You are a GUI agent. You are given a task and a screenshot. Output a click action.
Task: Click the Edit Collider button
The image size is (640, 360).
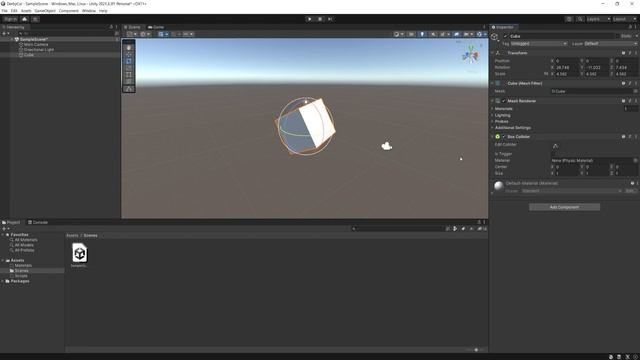(x=555, y=146)
